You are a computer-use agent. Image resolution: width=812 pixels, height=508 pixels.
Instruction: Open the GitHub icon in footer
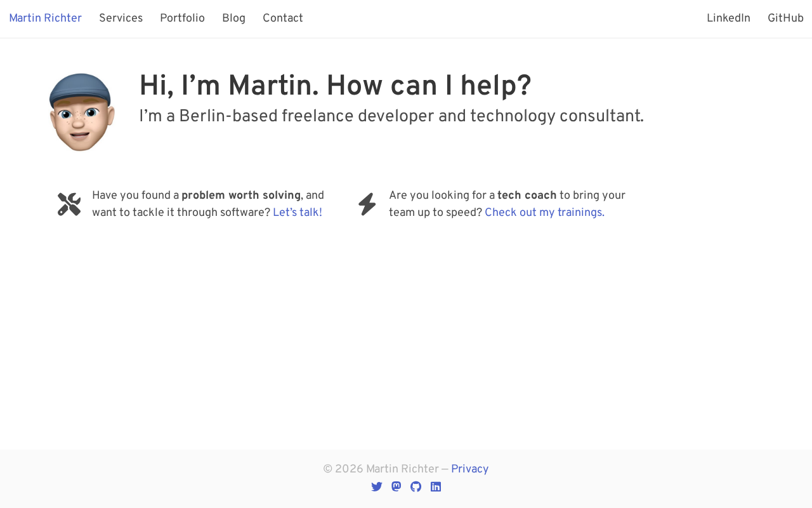tap(416, 487)
